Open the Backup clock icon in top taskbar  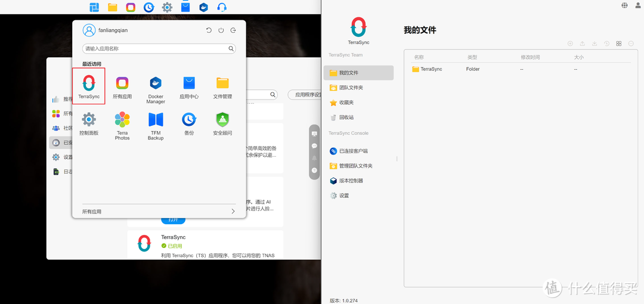pyautogui.click(x=148, y=7)
